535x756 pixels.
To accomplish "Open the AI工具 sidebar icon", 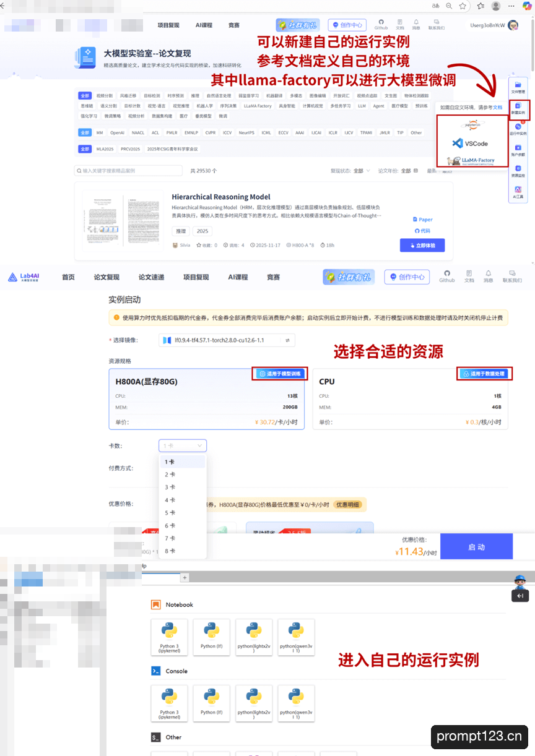I will (x=518, y=191).
